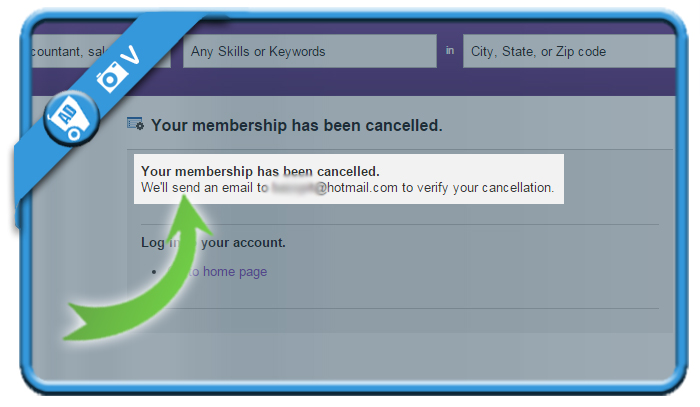Image resolution: width=700 pixels, height=407 pixels.
Task: Click the @hotmail.com email address text
Action: click(x=356, y=187)
